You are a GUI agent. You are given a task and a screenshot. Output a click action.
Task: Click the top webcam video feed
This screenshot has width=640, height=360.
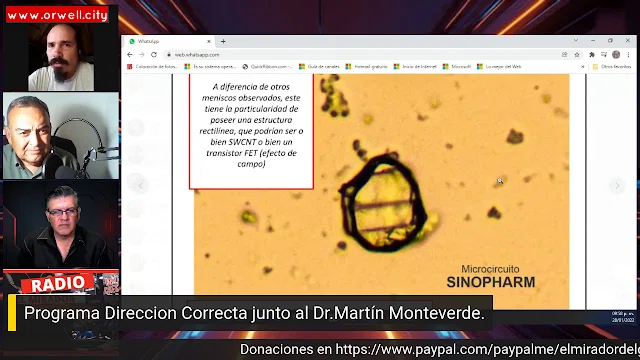point(61,57)
